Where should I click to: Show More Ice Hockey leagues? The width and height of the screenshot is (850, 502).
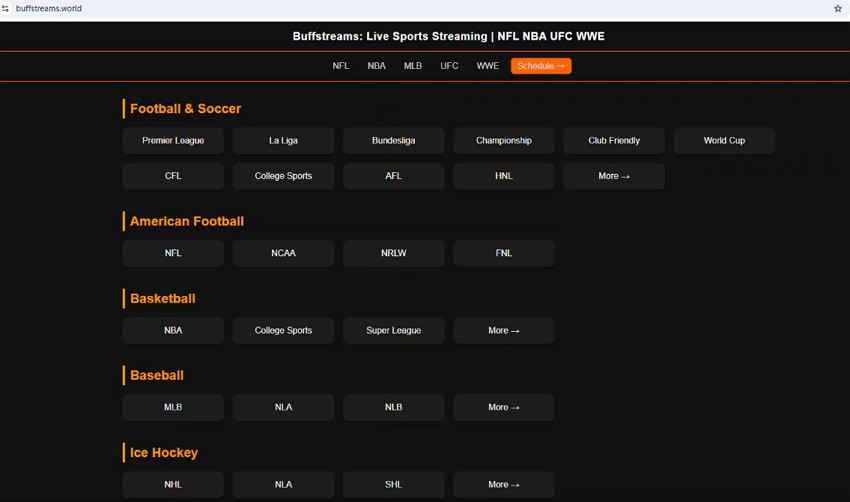[504, 485]
